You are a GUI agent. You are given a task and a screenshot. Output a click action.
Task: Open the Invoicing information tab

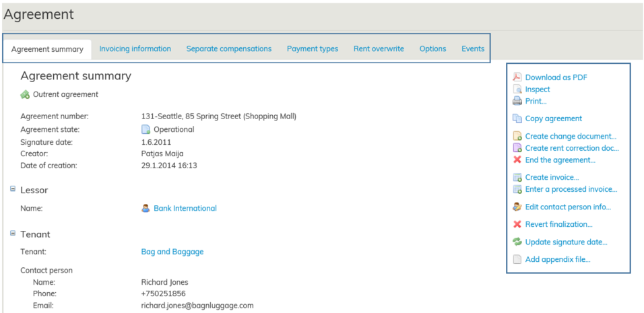[x=135, y=49]
